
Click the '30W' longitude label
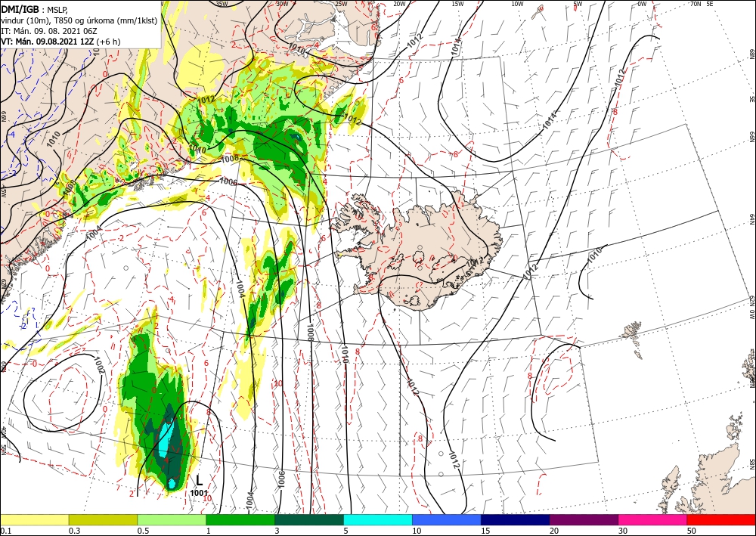282,4
